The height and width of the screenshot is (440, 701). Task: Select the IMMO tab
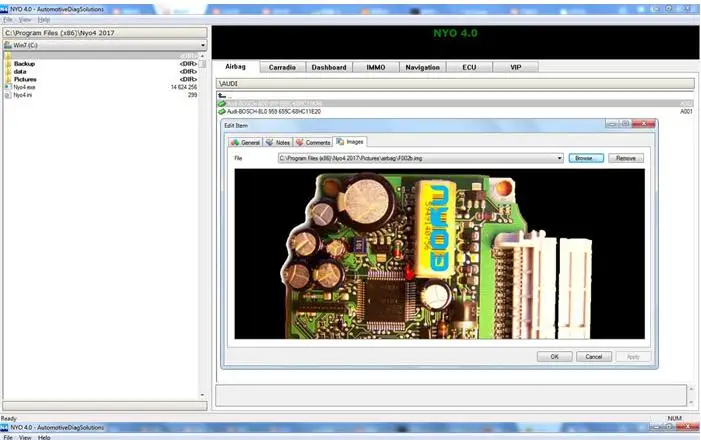376,68
